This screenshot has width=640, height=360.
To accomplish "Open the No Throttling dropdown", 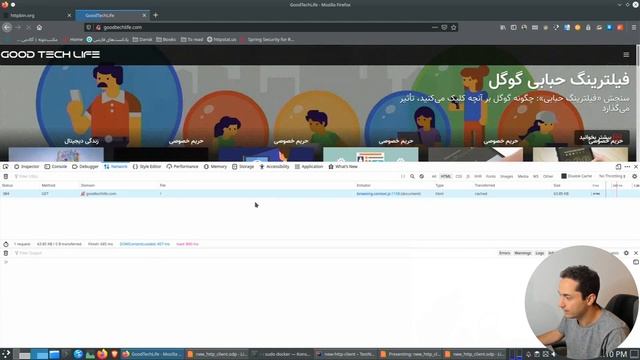I will 612,176.
